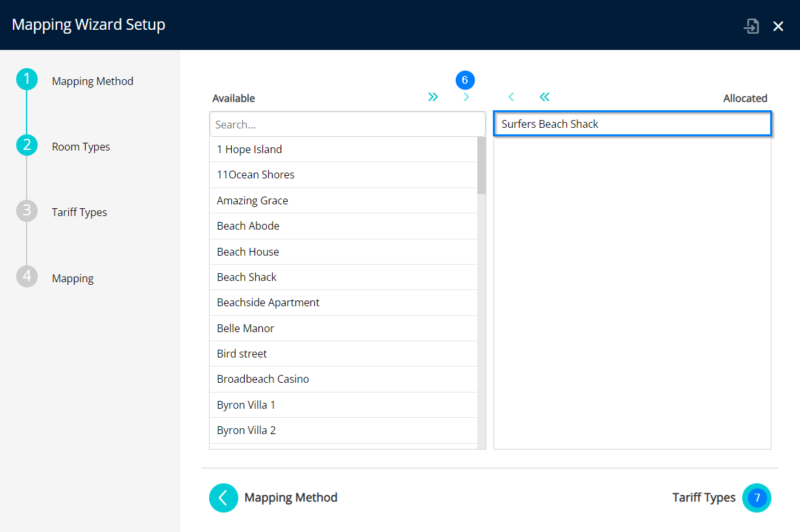
Task: Click the exit wizard icon in header
Action: [x=751, y=26]
